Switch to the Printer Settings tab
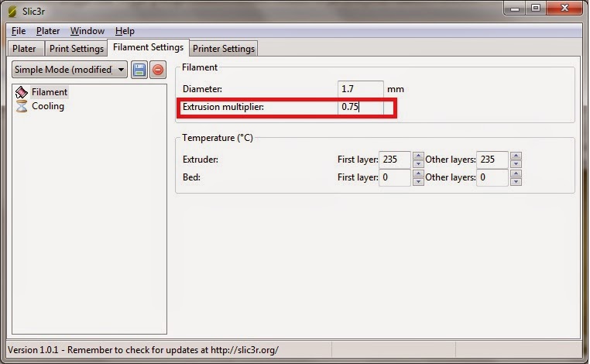590x364 pixels. (224, 49)
